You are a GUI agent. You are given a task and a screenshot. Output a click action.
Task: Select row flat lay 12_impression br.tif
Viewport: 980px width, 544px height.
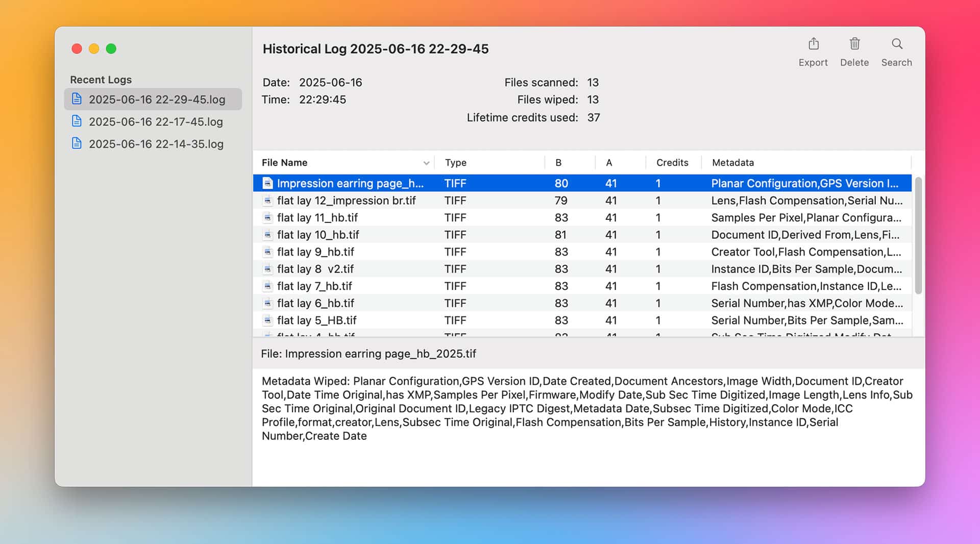[582, 200]
